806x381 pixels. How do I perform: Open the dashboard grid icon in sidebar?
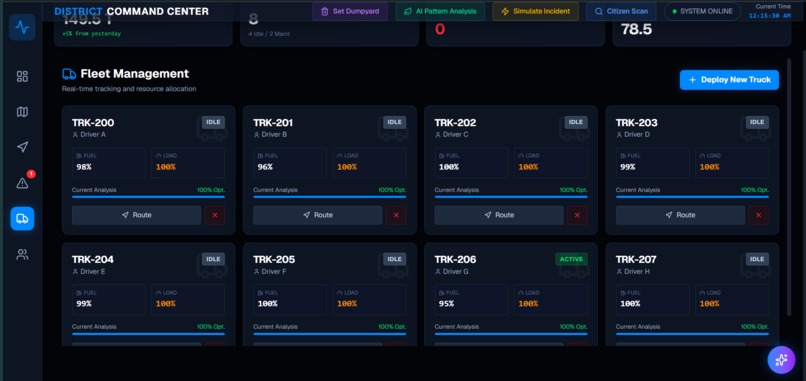[22, 77]
